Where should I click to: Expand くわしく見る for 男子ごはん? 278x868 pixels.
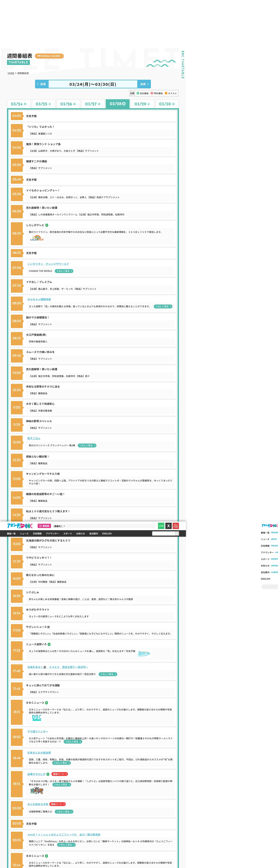(87, 445)
